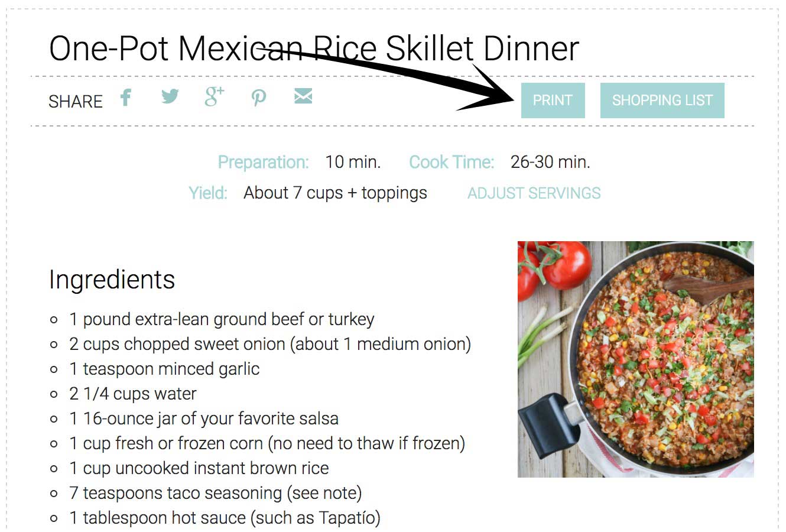Screen dimensions: 786x532
Task: Open the SHOPPING LIST button
Action: tap(662, 100)
